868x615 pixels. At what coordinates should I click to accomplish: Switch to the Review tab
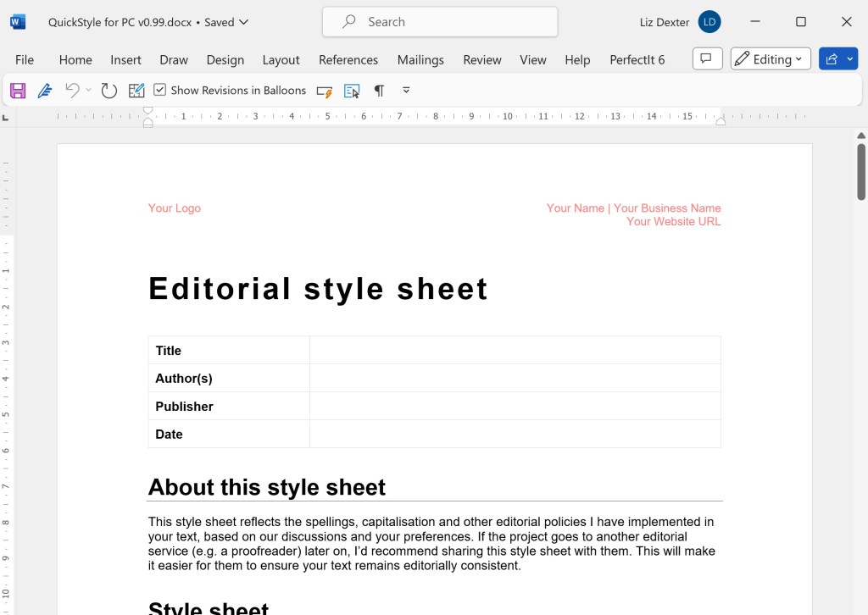481,59
